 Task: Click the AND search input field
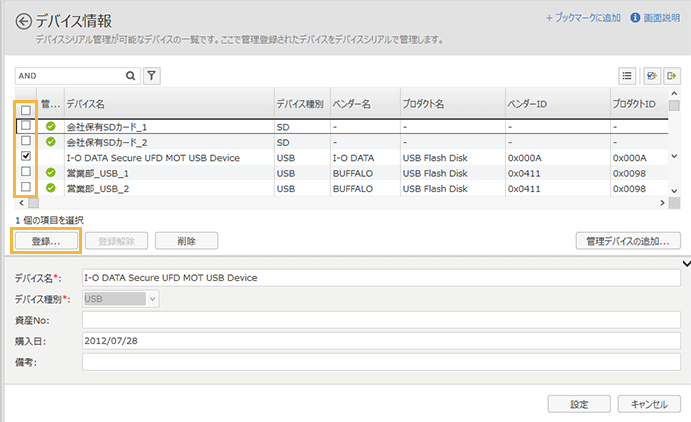click(x=70, y=76)
